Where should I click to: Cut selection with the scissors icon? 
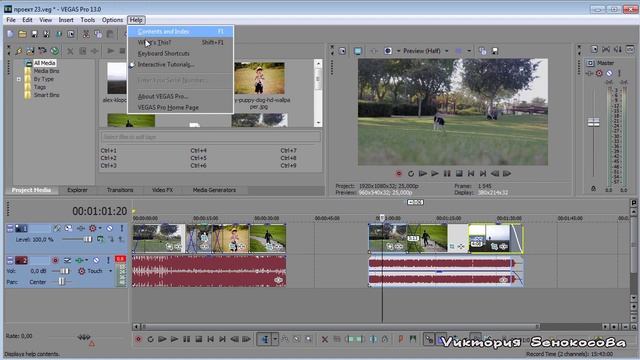point(86,34)
